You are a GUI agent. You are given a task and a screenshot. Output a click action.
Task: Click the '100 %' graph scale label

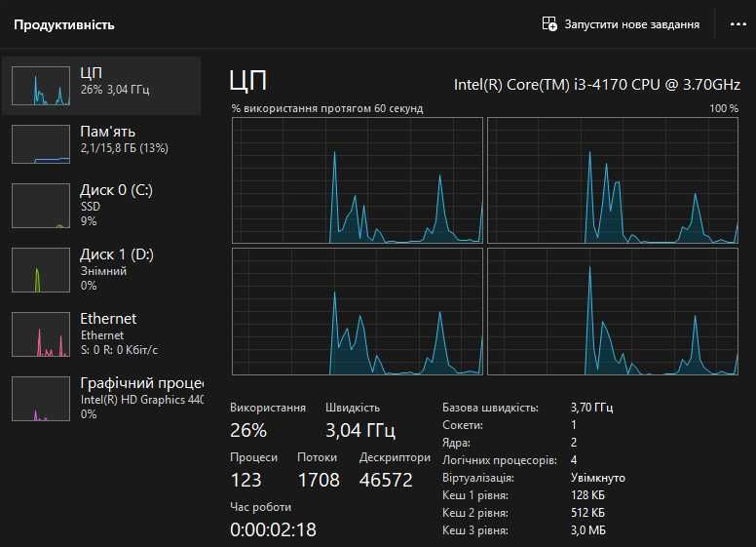tap(724, 108)
